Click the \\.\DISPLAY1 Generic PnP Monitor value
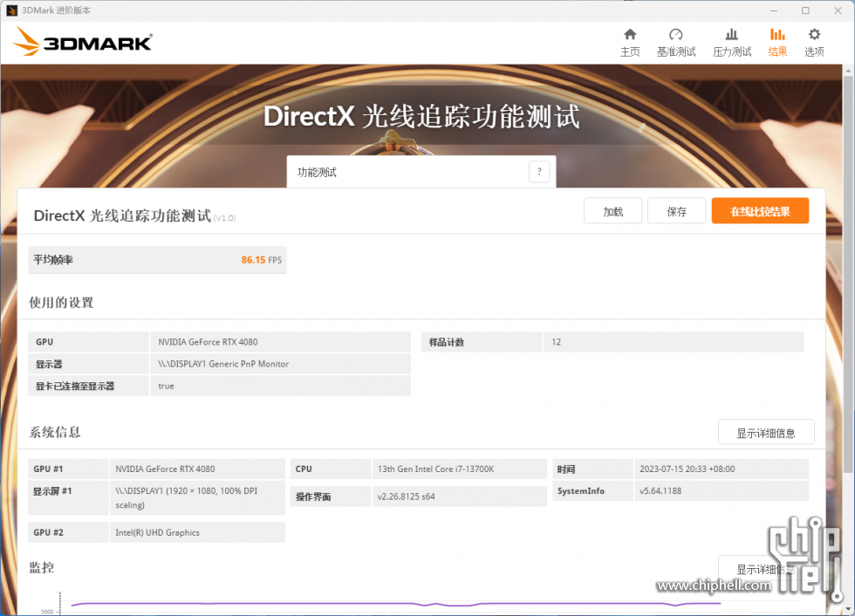The image size is (855, 616). [x=223, y=364]
